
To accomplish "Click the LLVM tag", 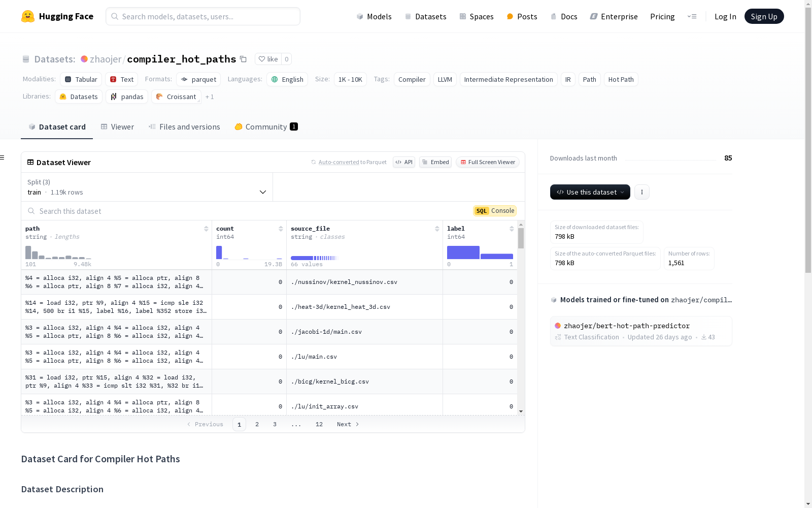I will (x=445, y=79).
